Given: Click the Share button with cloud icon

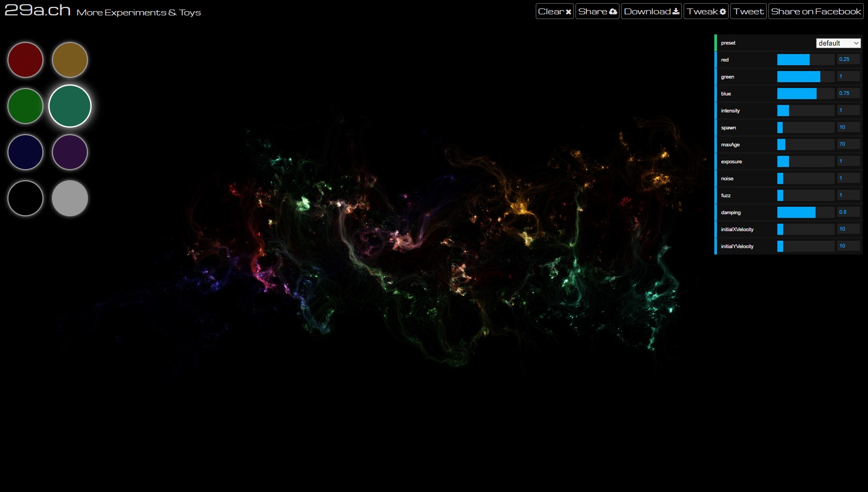Looking at the screenshot, I should (598, 11).
